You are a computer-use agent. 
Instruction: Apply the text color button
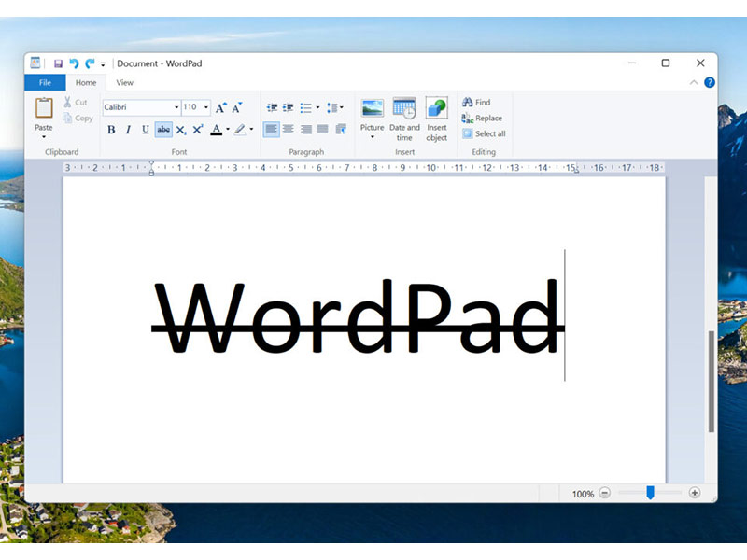coord(217,130)
